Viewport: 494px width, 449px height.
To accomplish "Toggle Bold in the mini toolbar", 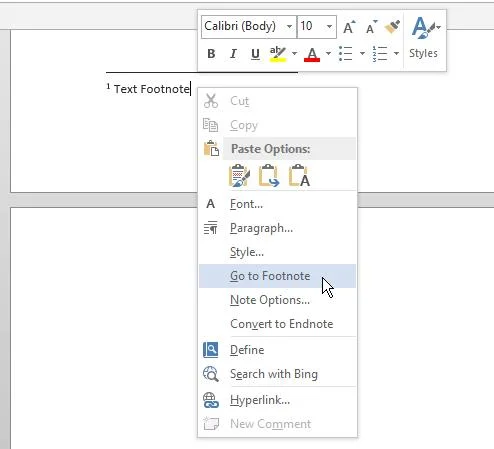I will pyautogui.click(x=211, y=54).
